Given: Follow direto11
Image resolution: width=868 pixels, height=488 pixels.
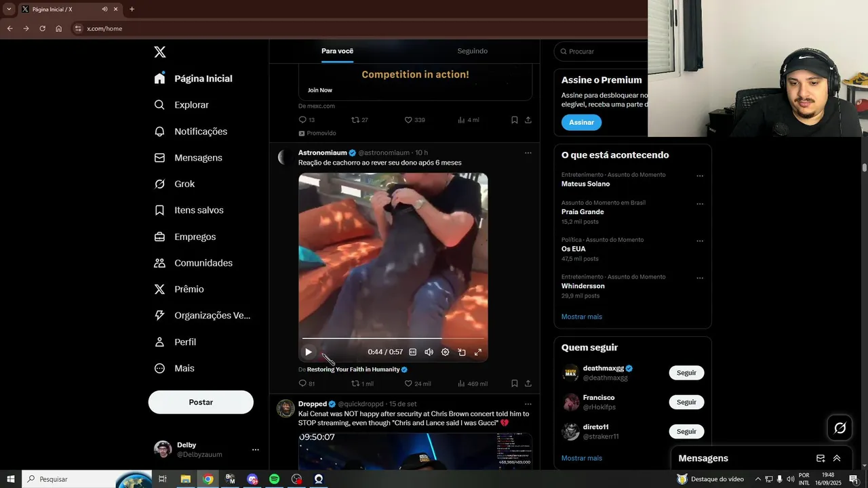Looking at the screenshot, I should 686,432.
